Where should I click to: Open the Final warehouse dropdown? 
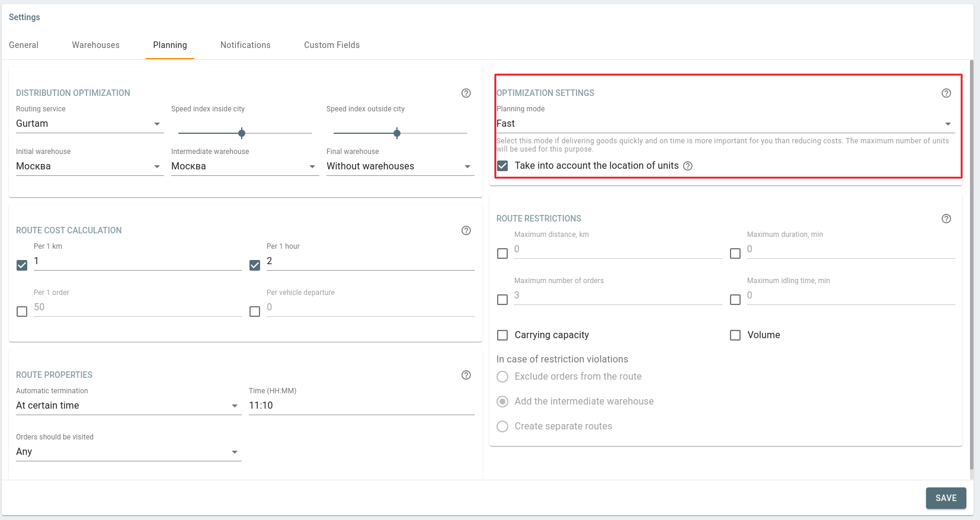click(x=399, y=166)
